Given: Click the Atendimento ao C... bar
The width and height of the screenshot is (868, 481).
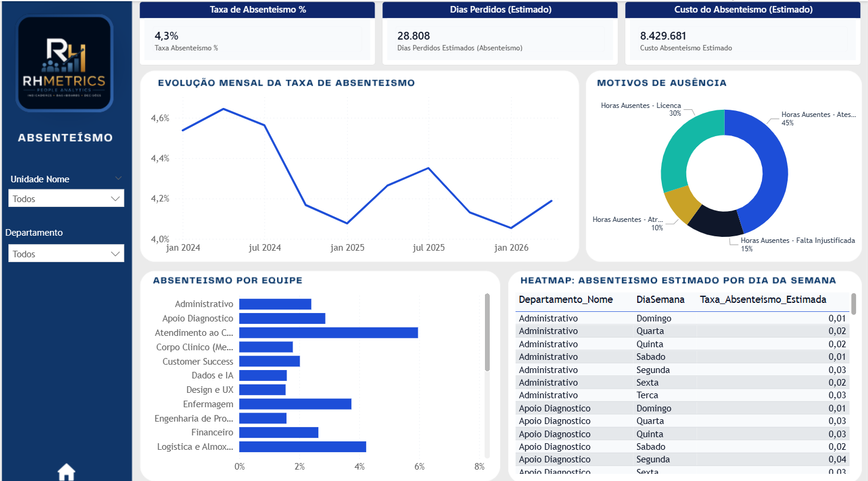Looking at the screenshot, I should [x=328, y=332].
